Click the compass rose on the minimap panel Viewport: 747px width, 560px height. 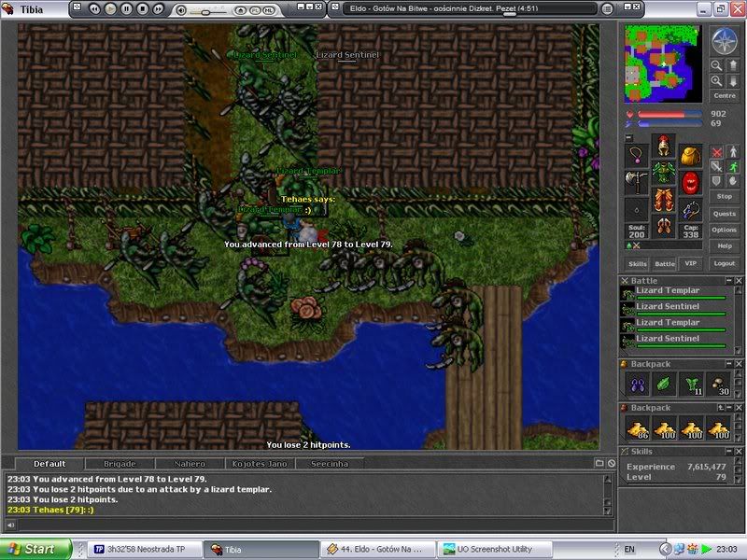click(725, 40)
